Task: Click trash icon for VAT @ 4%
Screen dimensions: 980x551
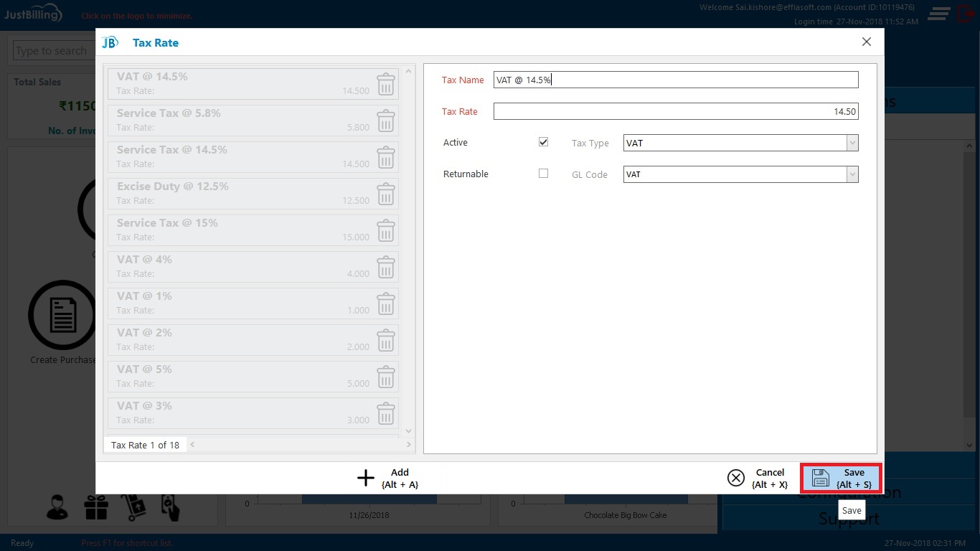Action: 386,267
